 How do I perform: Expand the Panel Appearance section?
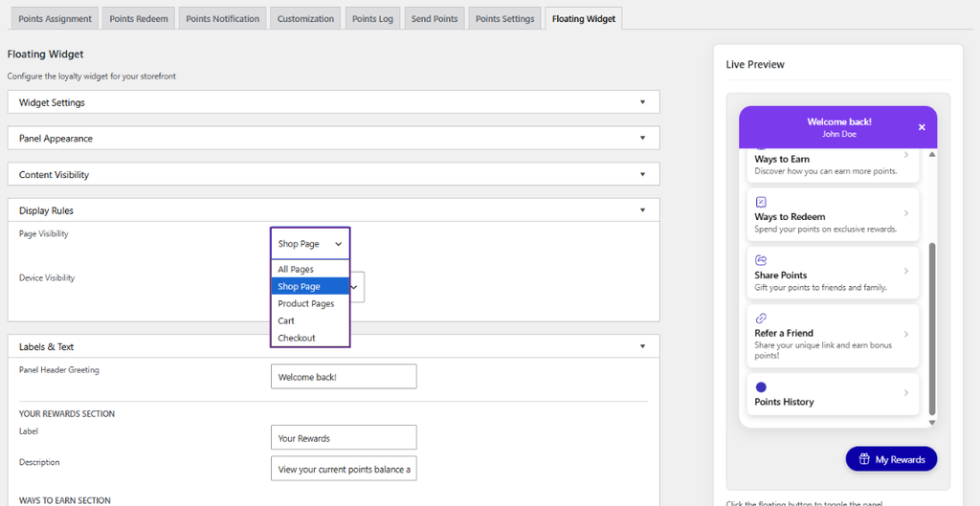(x=333, y=138)
